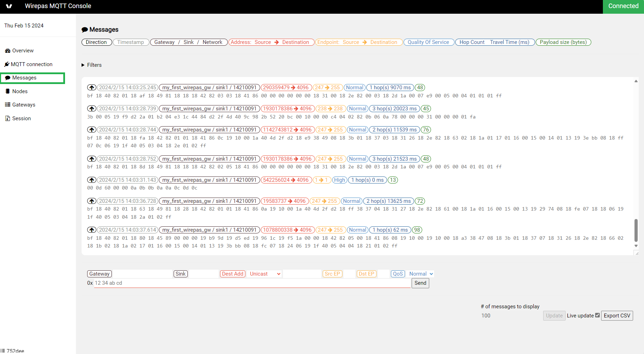Click the address pill 19583737 → 4096
Screen dimensions: 644x354
[x=284, y=201]
